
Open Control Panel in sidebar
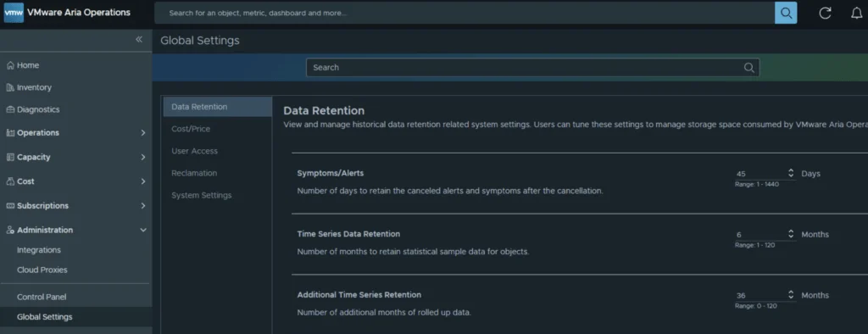pos(42,297)
